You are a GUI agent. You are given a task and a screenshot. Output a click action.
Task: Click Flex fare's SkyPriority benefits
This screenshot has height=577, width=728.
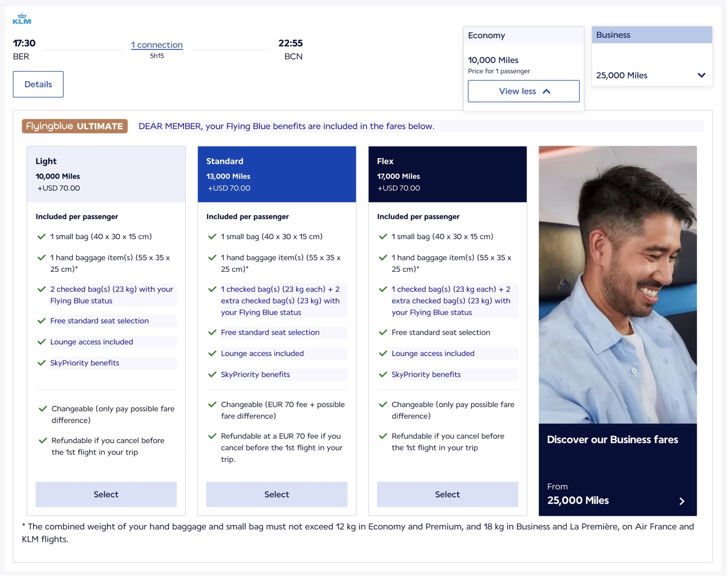point(427,375)
